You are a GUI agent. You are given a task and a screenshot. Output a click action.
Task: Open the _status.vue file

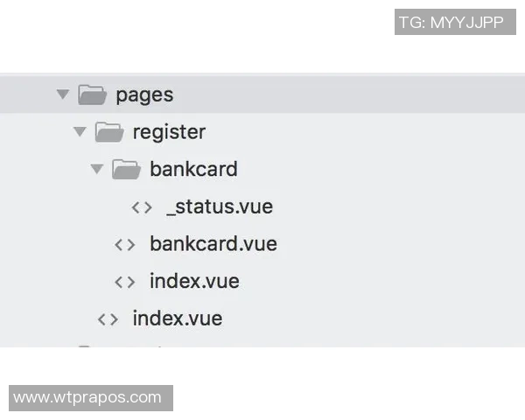(219, 207)
